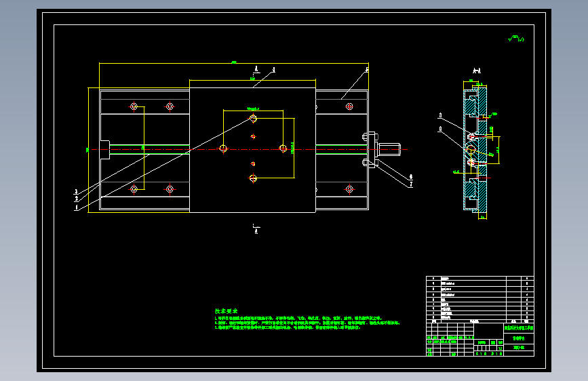Select balloon number 1 at lower left
The image size is (588, 381).
pyautogui.click(x=77, y=207)
